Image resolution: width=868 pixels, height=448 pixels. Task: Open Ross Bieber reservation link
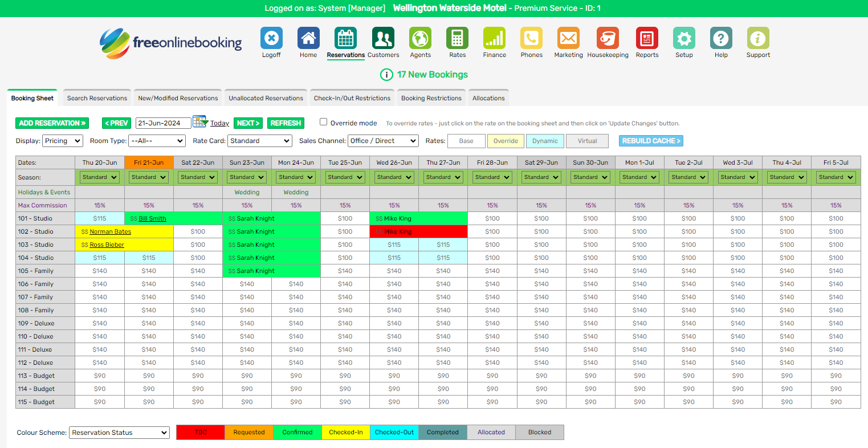pyautogui.click(x=107, y=245)
